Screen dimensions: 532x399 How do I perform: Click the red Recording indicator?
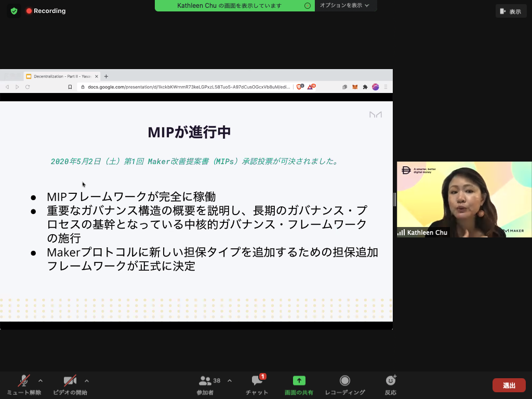pyautogui.click(x=46, y=11)
